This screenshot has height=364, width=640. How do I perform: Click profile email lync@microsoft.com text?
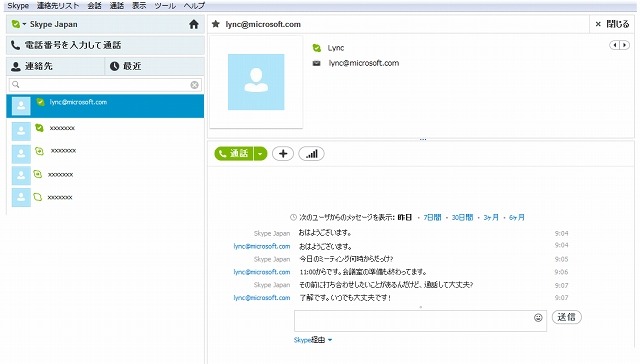point(364,63)
